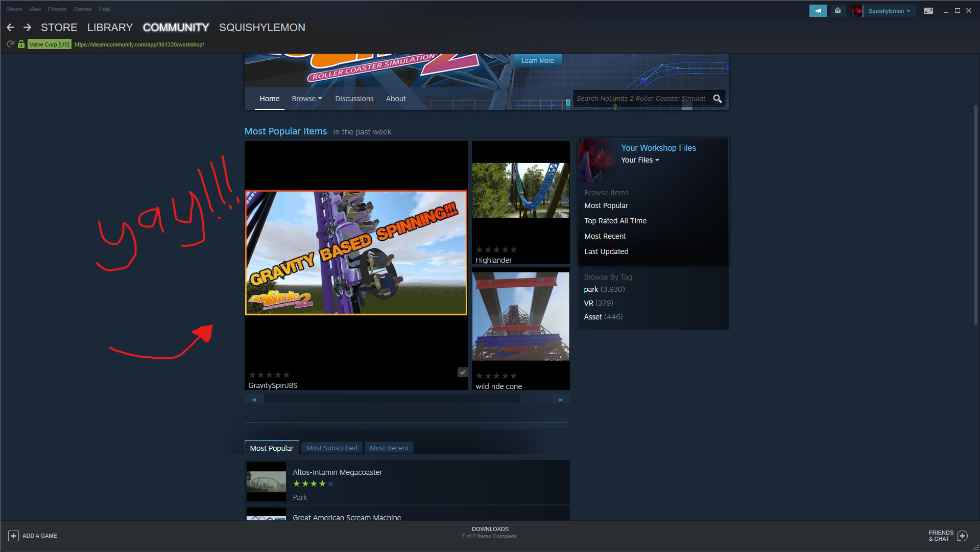Open the Games menu
This screenshot has height=552, width=980.
82,9
